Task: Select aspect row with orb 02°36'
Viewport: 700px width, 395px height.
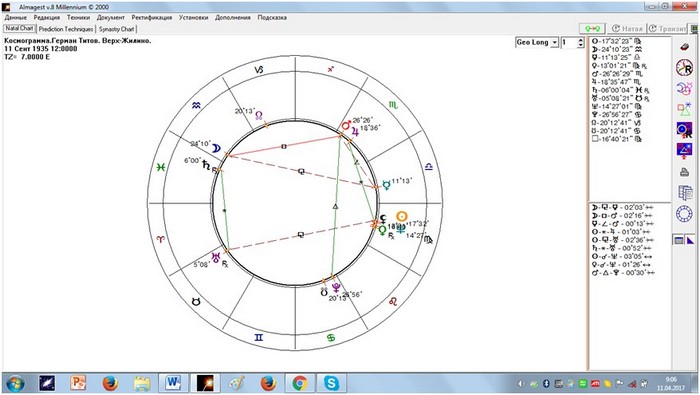Action: (622, 240)
